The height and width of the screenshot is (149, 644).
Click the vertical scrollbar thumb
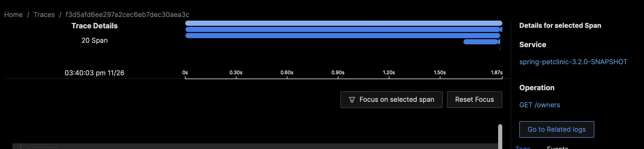tap(500, 137)
